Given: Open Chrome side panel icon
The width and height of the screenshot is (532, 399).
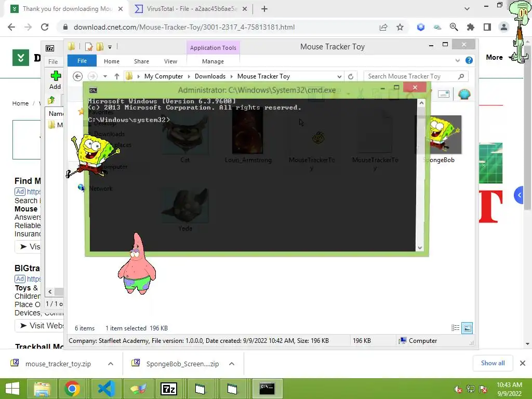Looking at the screenshot, I should [487, 27].
